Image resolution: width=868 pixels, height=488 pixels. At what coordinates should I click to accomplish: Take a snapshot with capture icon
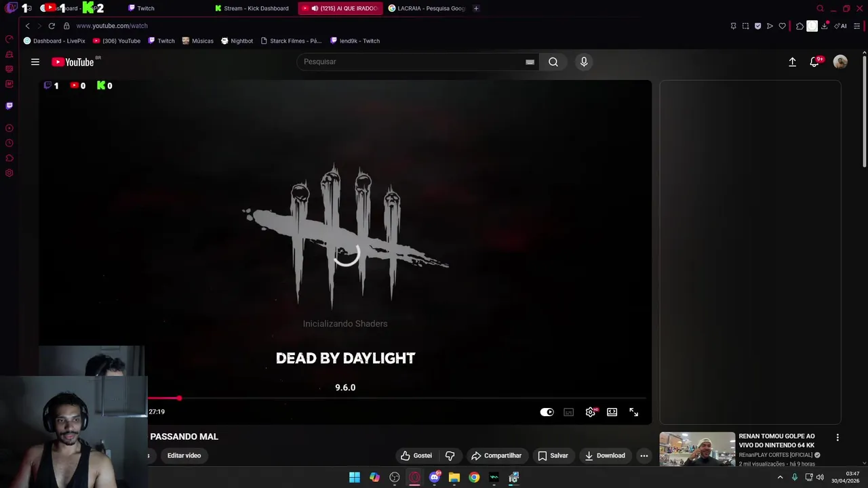pos(745,26)
